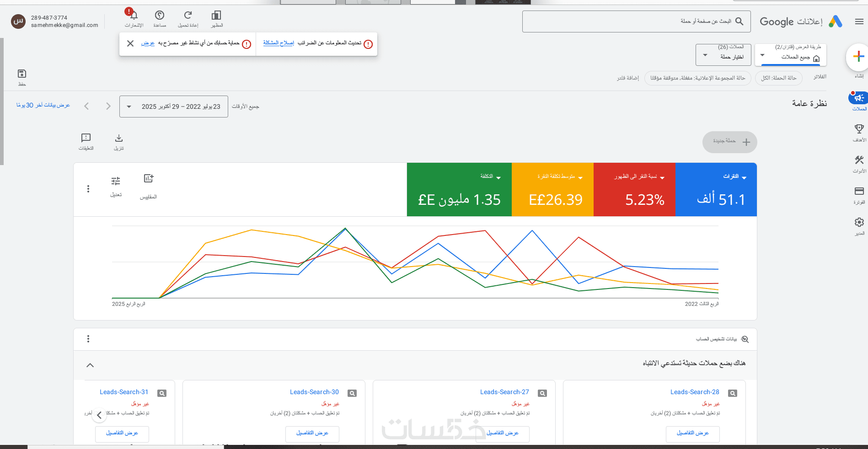Collapse the recent campaigns section chevron
Screen dimensions: 868x449
pyautogui.click(x=90, y=365)
